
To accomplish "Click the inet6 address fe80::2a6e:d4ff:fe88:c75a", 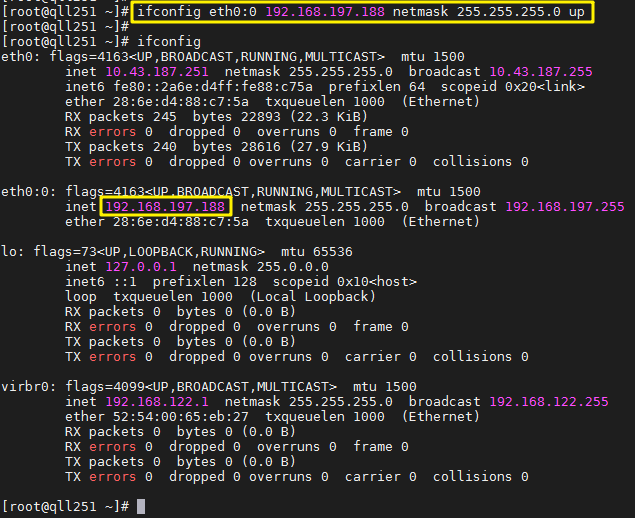I will tap(213, 87).
